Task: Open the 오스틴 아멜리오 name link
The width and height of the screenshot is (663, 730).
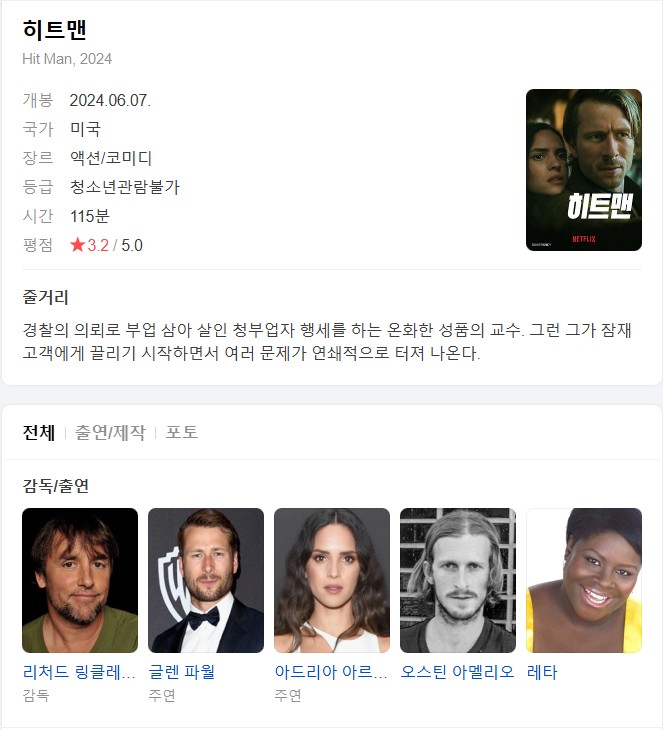Action: (x=457, y=672)
